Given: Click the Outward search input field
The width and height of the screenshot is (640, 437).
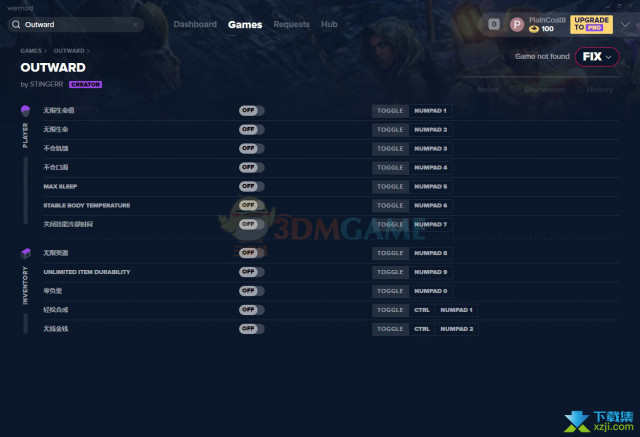Looking at the screenshot, I should coord(76,24).
